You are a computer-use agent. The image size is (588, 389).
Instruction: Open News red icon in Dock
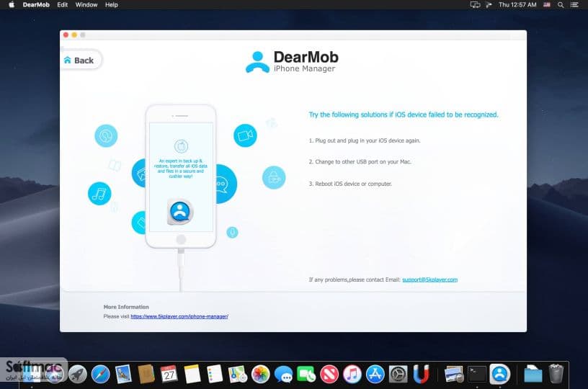[329, 374]
